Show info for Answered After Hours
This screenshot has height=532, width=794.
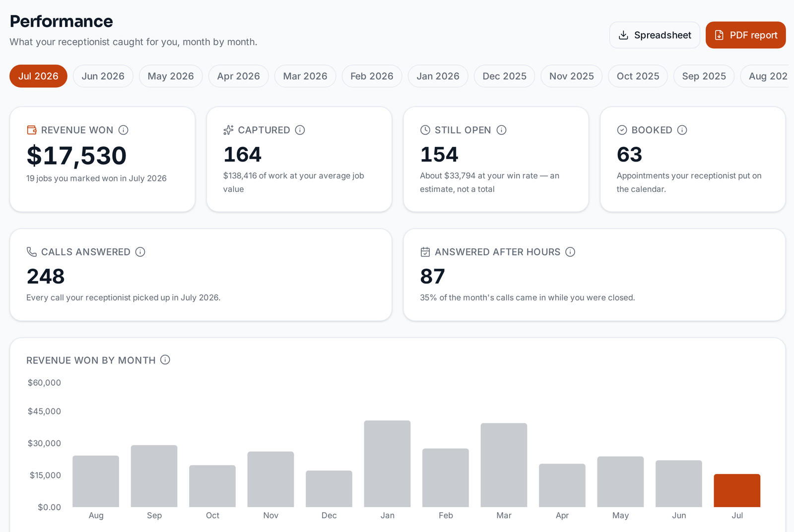(x=570, y=252)
